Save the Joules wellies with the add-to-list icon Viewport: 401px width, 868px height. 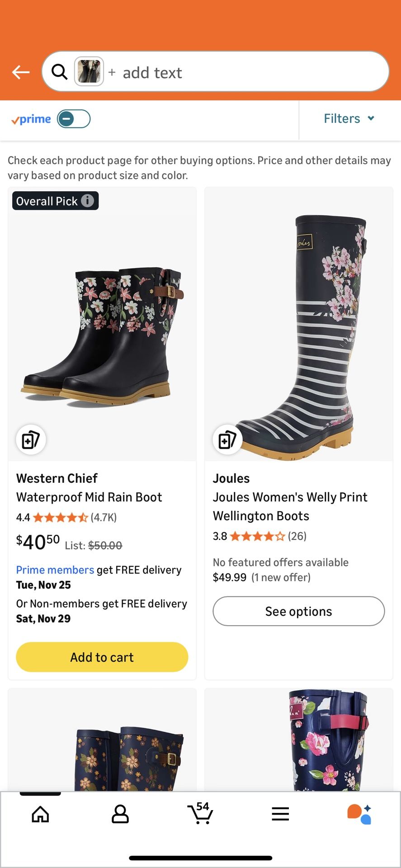coord(226,439)
